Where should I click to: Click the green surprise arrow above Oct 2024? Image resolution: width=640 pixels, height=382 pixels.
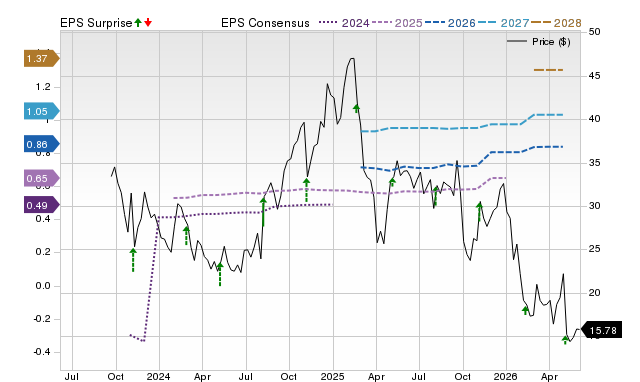tap(307, 190)
